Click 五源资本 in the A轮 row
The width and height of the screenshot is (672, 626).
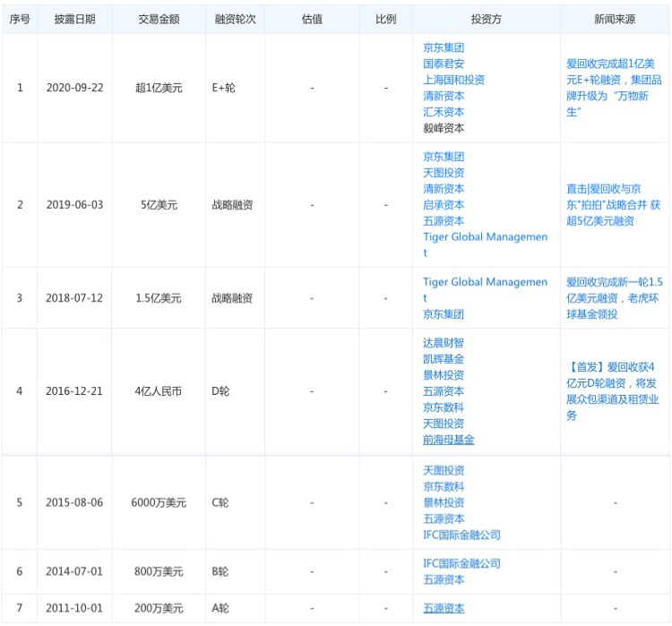pos(444,608)
